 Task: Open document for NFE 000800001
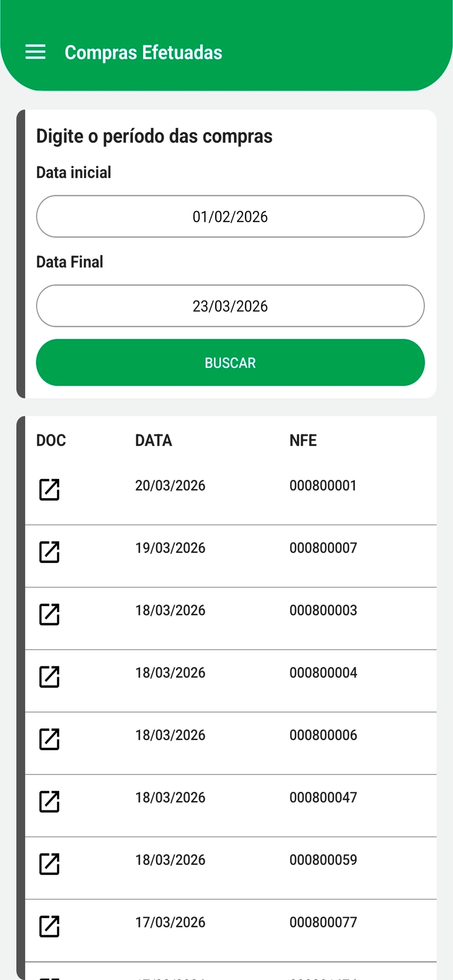pos(50,490)
